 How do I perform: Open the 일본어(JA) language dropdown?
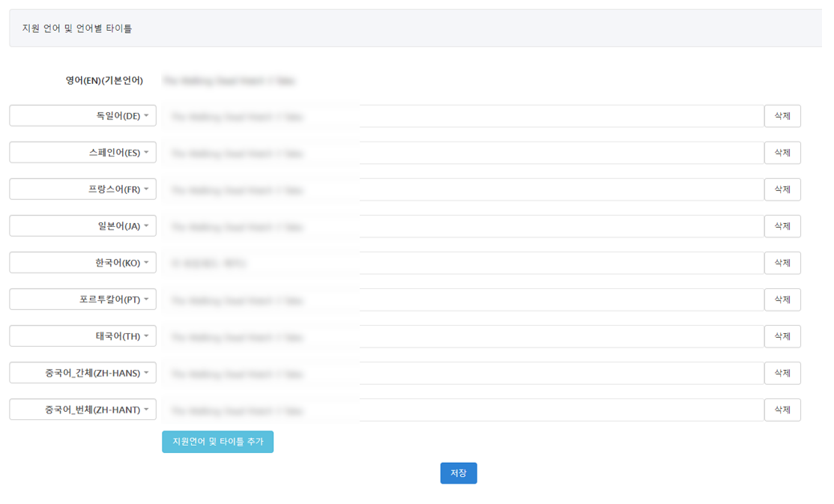coord(83,226)
